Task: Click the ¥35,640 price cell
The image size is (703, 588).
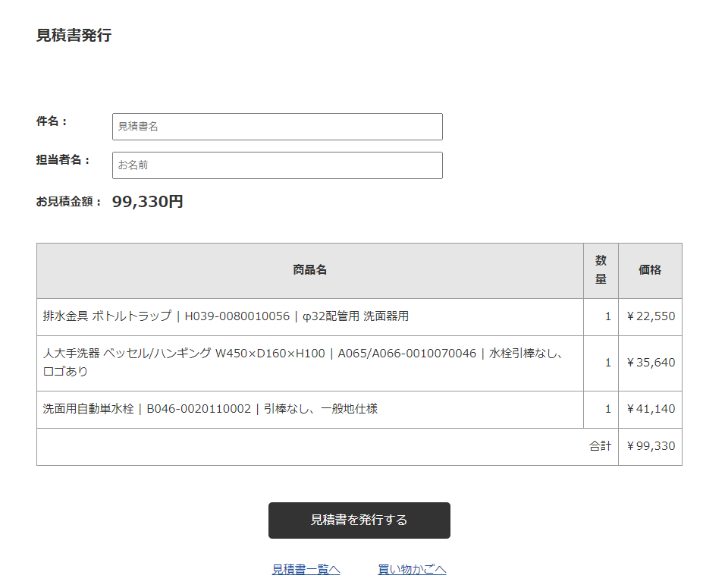Action: tap(651, 363)
